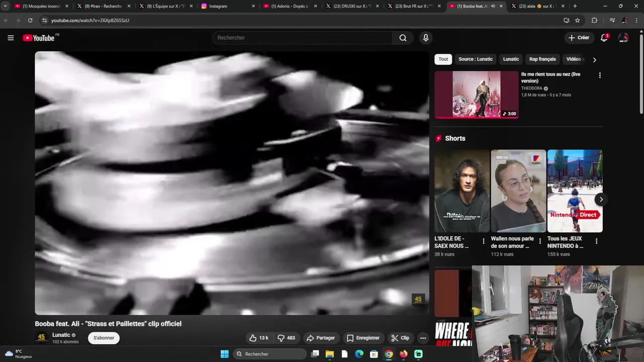Open Ils me rient tous au nez video title
The height and width of the screenshot is (362, 644).
(x=550, y=77)
